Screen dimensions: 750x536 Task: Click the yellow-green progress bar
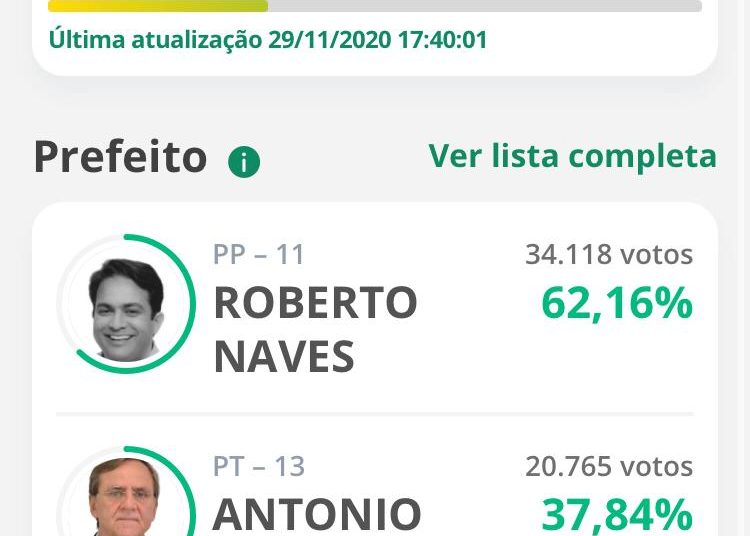pyautogui.click(x=158, y=6)
